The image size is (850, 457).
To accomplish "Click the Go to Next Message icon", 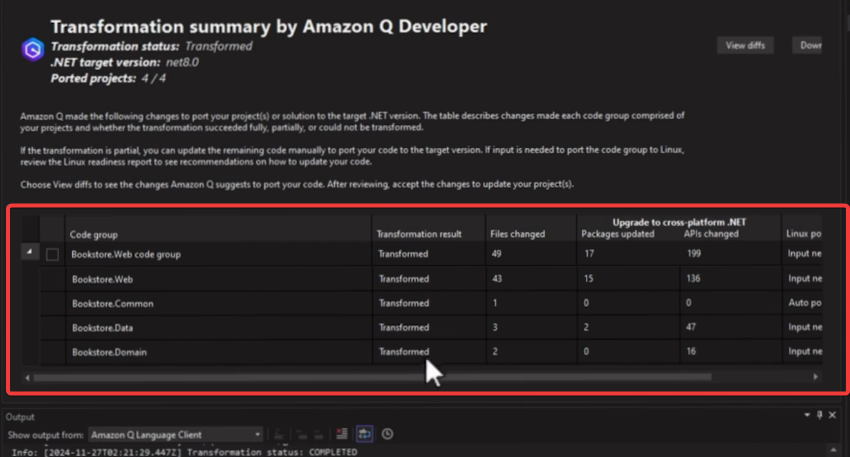I will [x=319, y=434].
